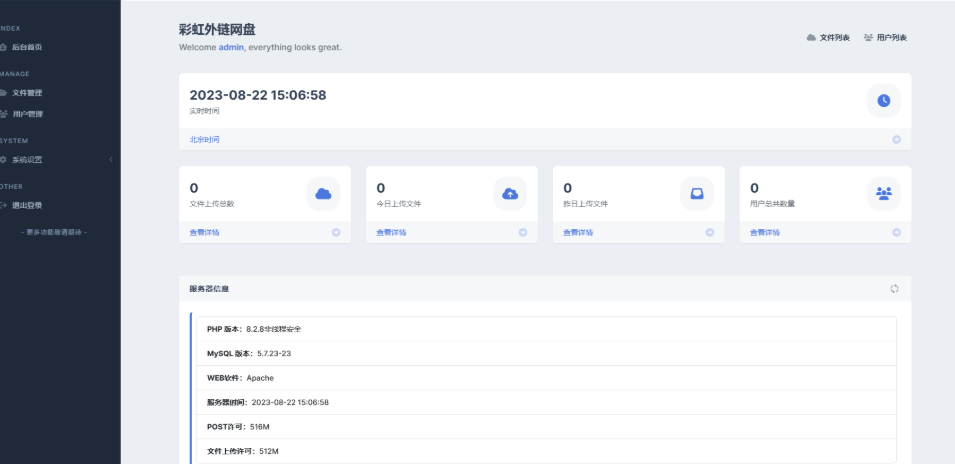
Task: Open 用户管理 in the sidebar
Action: 27,114
